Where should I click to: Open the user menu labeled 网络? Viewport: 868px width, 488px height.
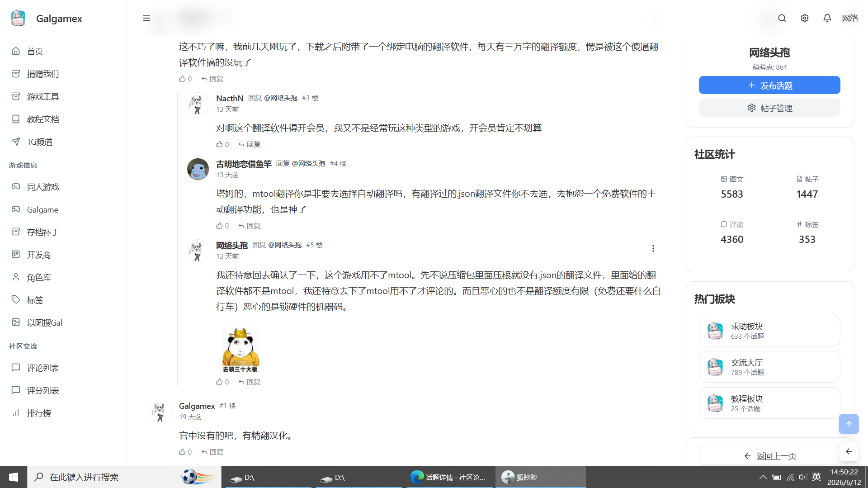tap(850, 18)
